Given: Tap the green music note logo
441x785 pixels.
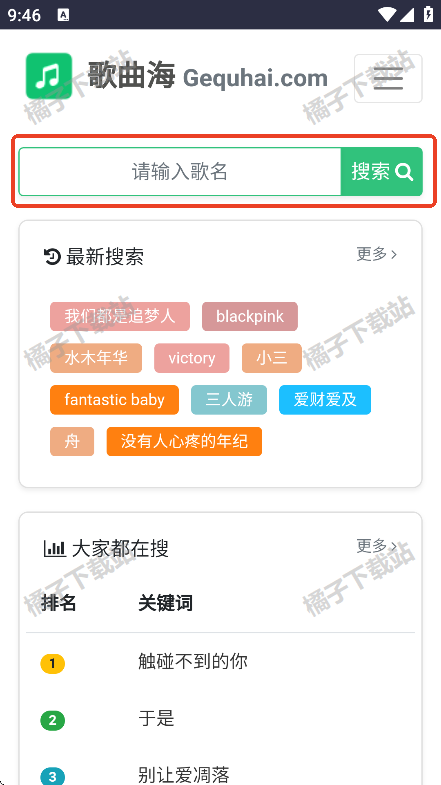Looking at the screenshot, I should point(49,76).
